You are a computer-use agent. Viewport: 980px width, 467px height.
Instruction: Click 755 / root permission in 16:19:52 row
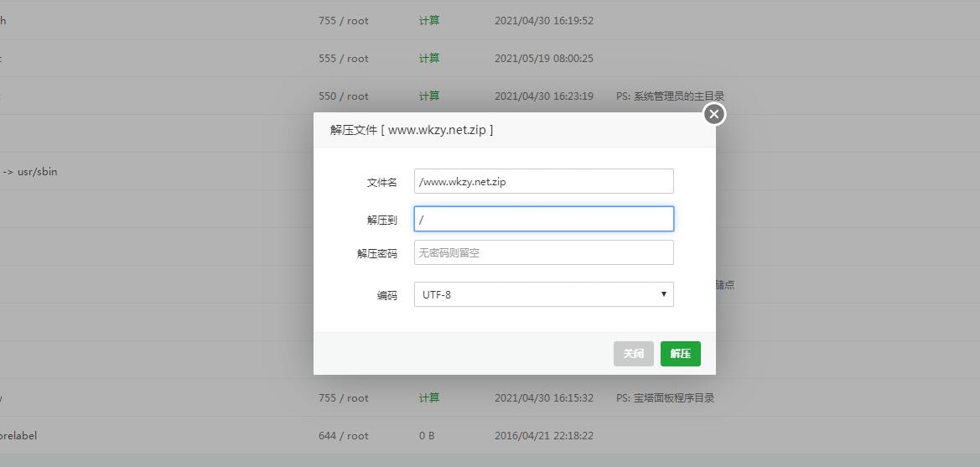coord(343,20)
